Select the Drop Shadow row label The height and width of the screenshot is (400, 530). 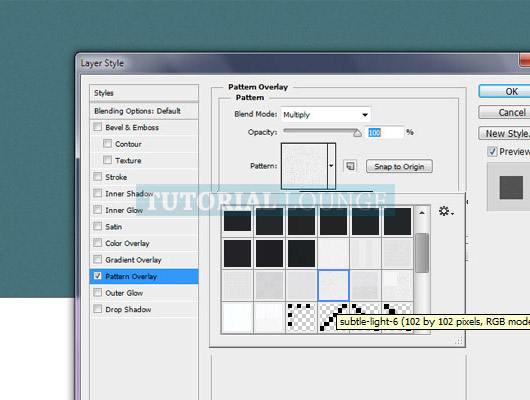[x=128, y=309]
